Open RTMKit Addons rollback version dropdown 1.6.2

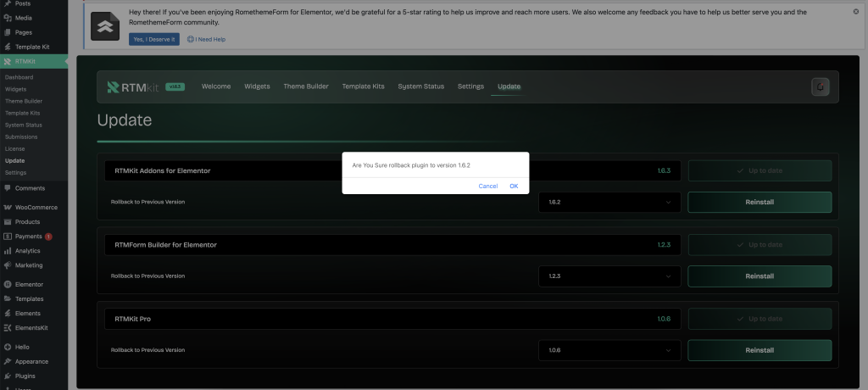pos(609,202)
